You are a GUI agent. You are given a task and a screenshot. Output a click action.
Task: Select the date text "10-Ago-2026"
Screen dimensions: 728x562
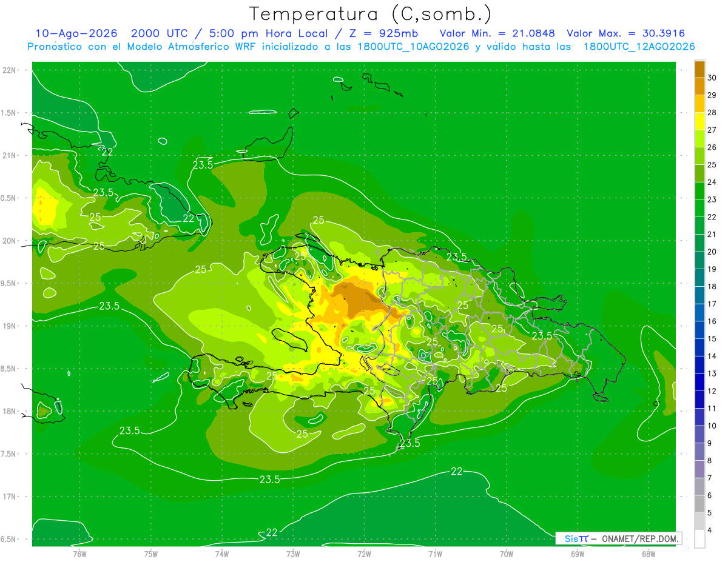(76, 33)
